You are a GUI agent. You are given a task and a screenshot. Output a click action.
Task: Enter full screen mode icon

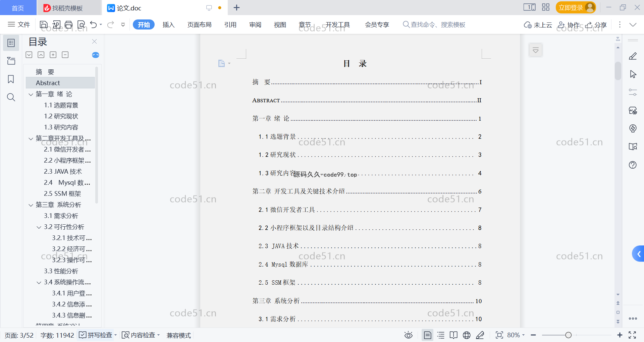632,335
